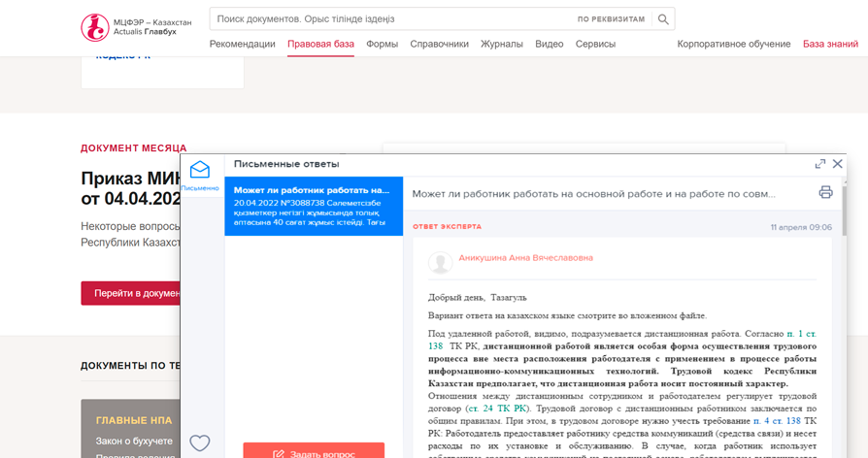
Task: Click the expert avatar picture
Action: click(x=440, y=262)
